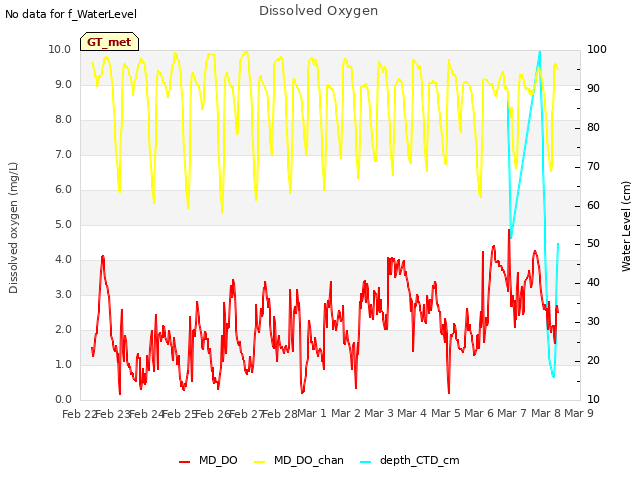The width and height of the screenshot is (640, 480).
Task: Click the Mar 7 x-axis tick label
Action: click(512, 413)
